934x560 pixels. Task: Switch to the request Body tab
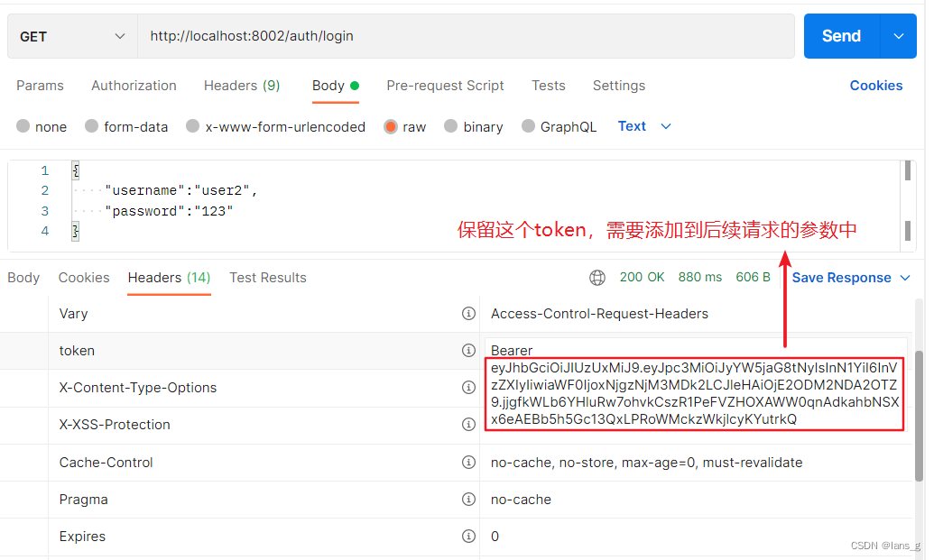(336, 86)
